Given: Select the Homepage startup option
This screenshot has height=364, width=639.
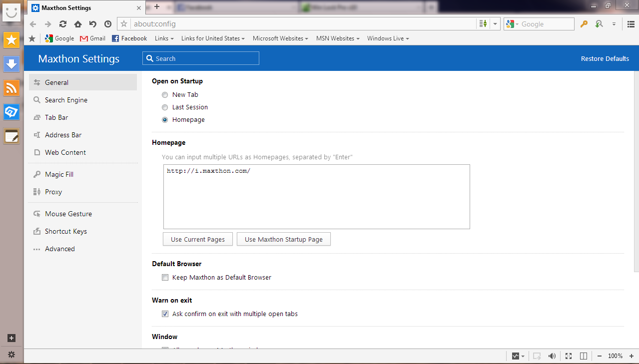Looking at the screenshot, I should click(165, 120).
